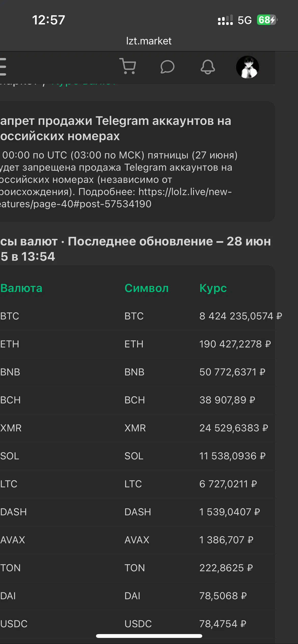298x644 pixels.
Task: Select the ETH row symbol cell
Action: click(134, 344)
